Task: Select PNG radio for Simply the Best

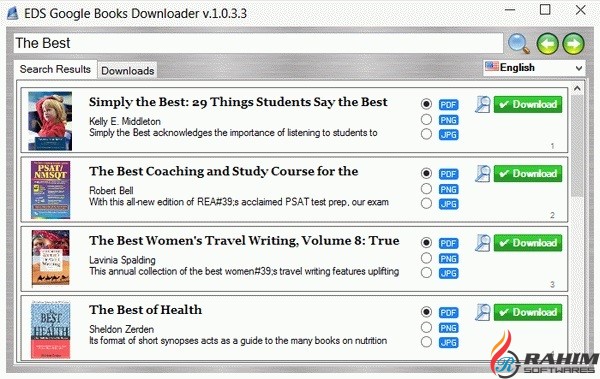Action: (x=426, y=119)
